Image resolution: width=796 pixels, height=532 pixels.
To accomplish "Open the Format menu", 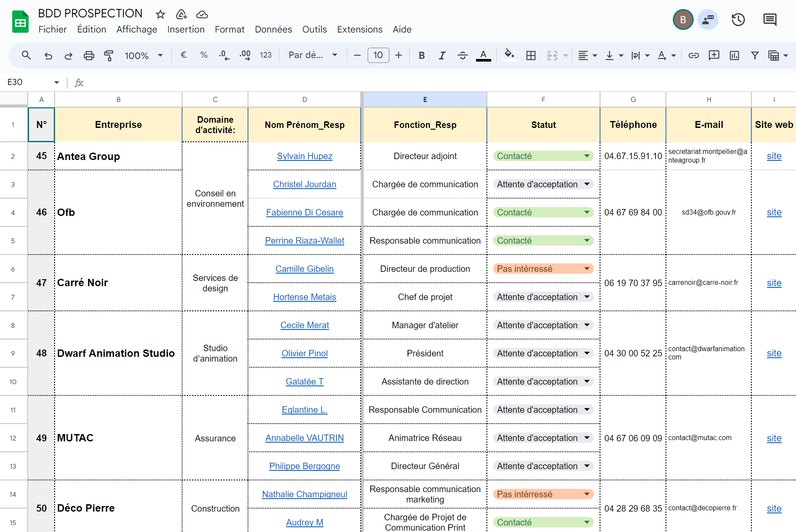I will point(230,29).
